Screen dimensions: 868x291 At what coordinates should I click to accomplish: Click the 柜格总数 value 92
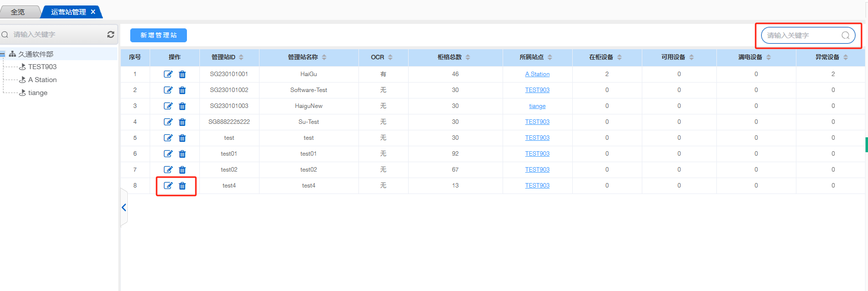click(455, 154)
